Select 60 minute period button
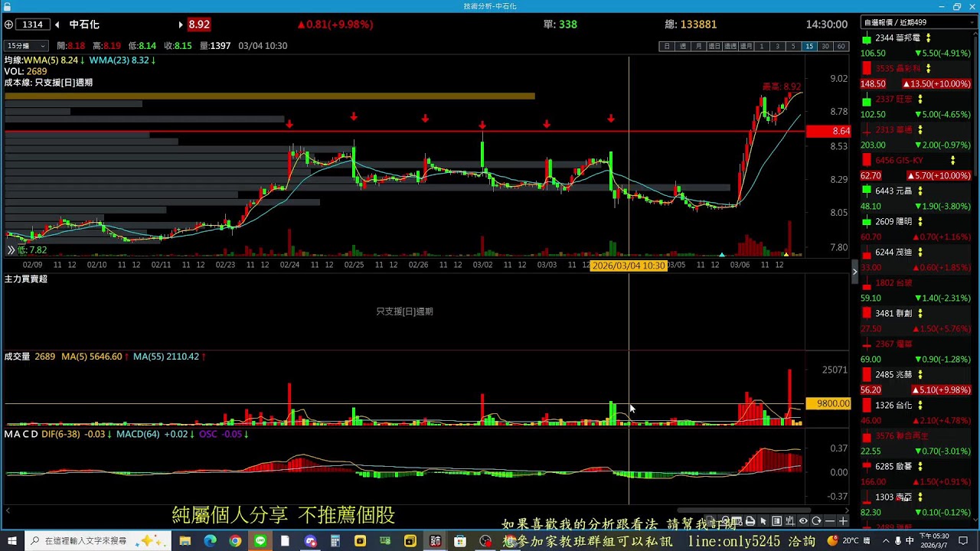The width and height of the screenshot is (980, 551). [841, 47]
